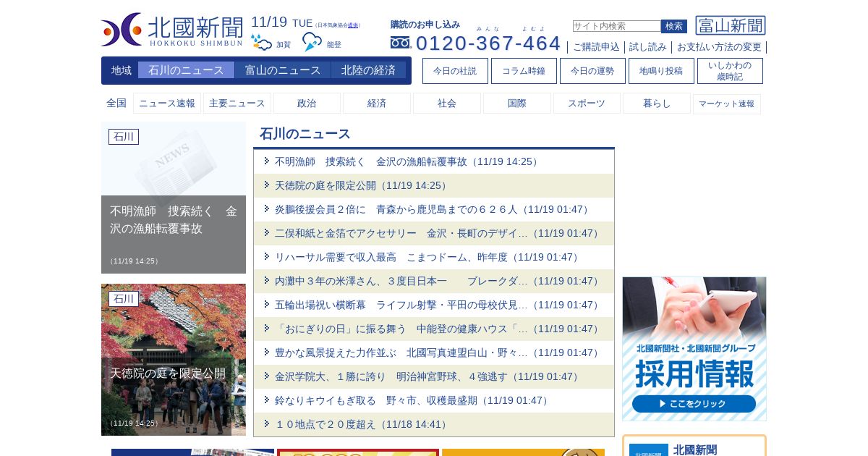Select 社会 menu item
This screenshot has height=456, width=868.
(447, 104)
